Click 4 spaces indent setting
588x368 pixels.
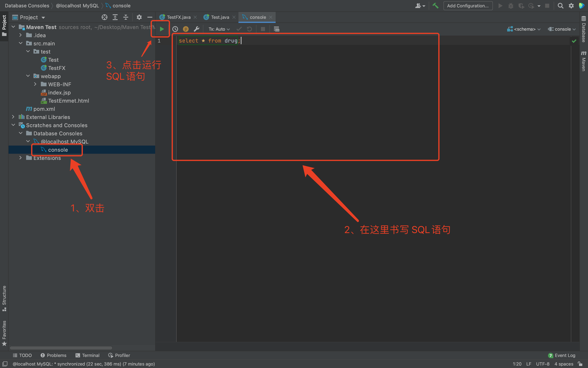564,364
